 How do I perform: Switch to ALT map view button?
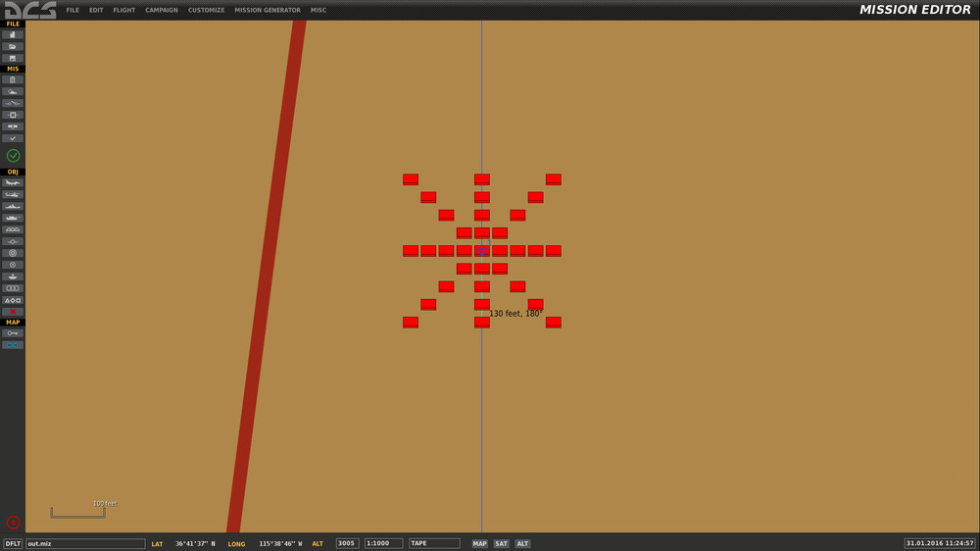coord(522,543)
